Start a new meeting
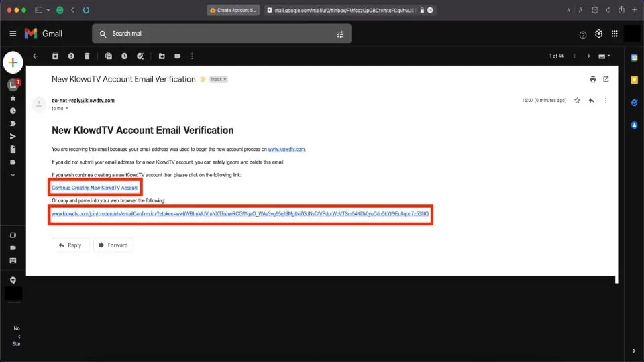The height and width of the screenshot is (362, 644). pyautogui.click(x=13, y=235)
